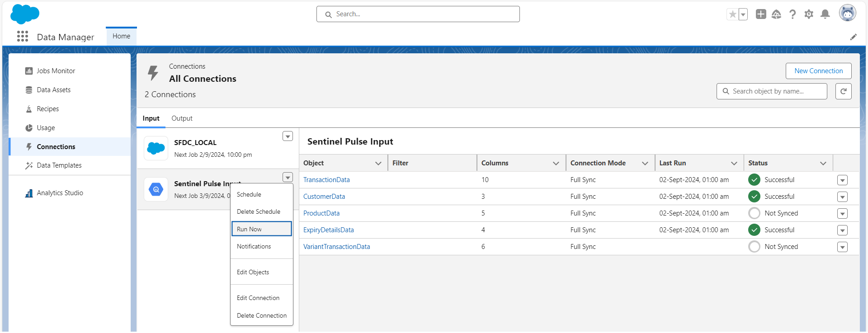Open Analytics Studio from sidebar
Viewport: 868px width, 333px height.
pos(60,193)
